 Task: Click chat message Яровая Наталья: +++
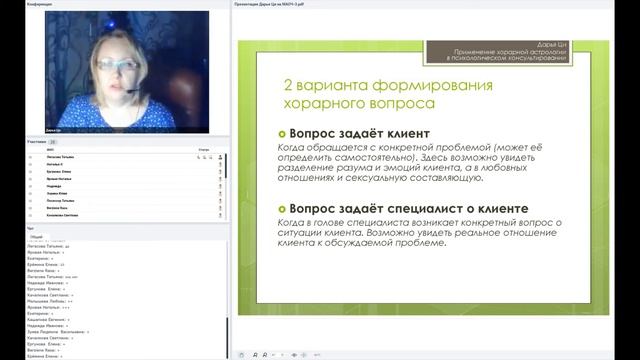point(48,307)
